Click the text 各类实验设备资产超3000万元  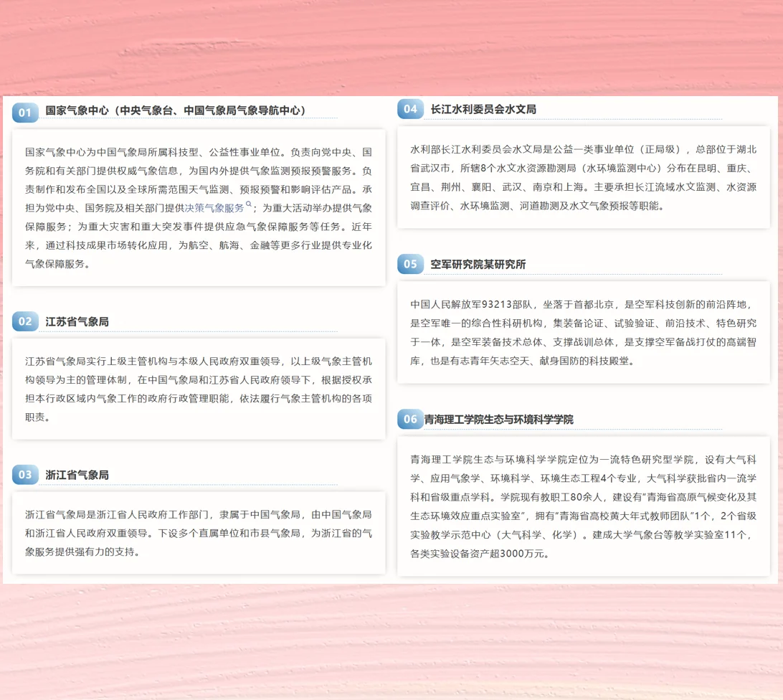pyautogui.click(x=477, y=554)
